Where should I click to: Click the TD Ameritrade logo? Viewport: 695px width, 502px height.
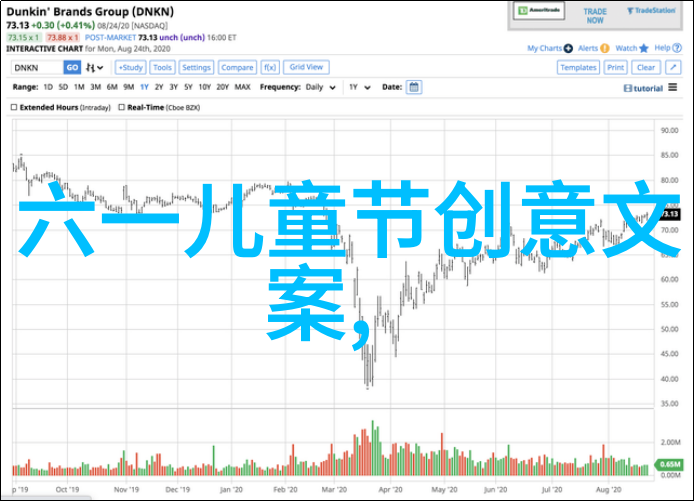(x=539, y=10)
